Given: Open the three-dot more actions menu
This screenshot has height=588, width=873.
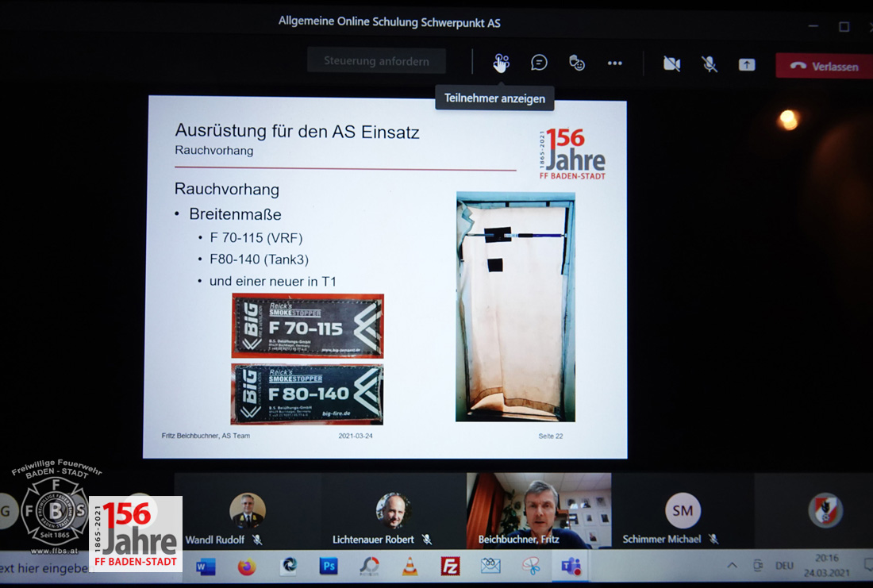Looking at the screenshot, I should 614,63.
